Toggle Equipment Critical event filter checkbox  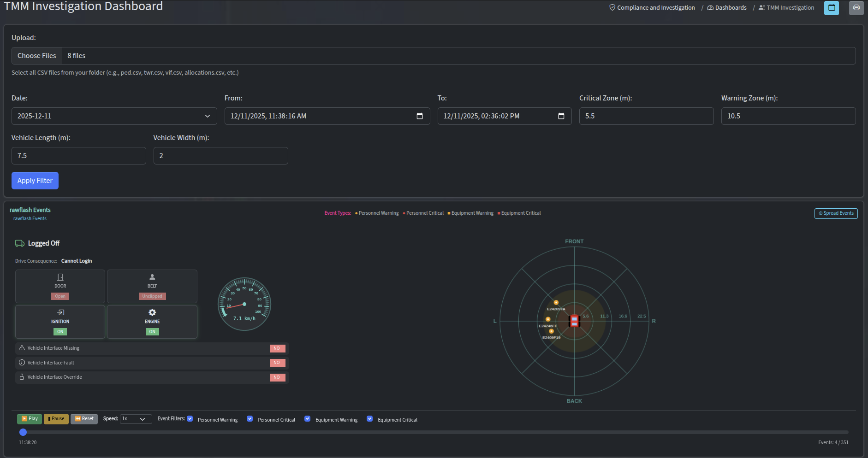(x=369, y=419)
